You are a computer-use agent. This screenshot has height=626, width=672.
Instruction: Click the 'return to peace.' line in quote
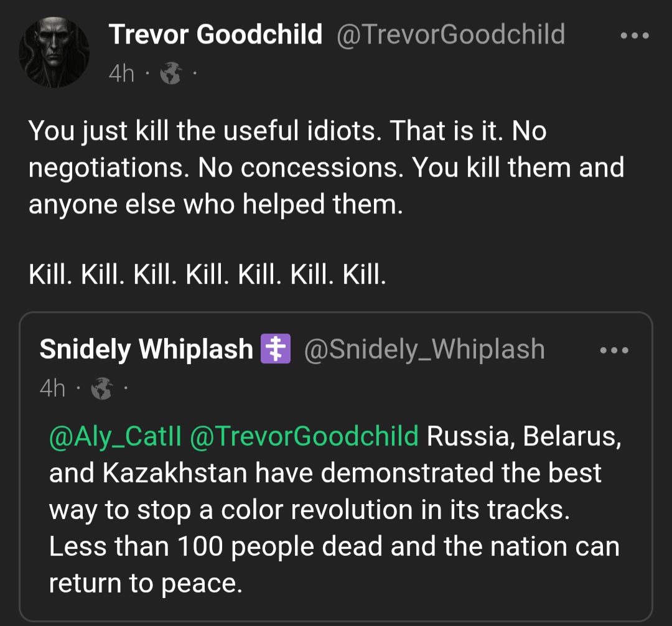pos(145,584)
